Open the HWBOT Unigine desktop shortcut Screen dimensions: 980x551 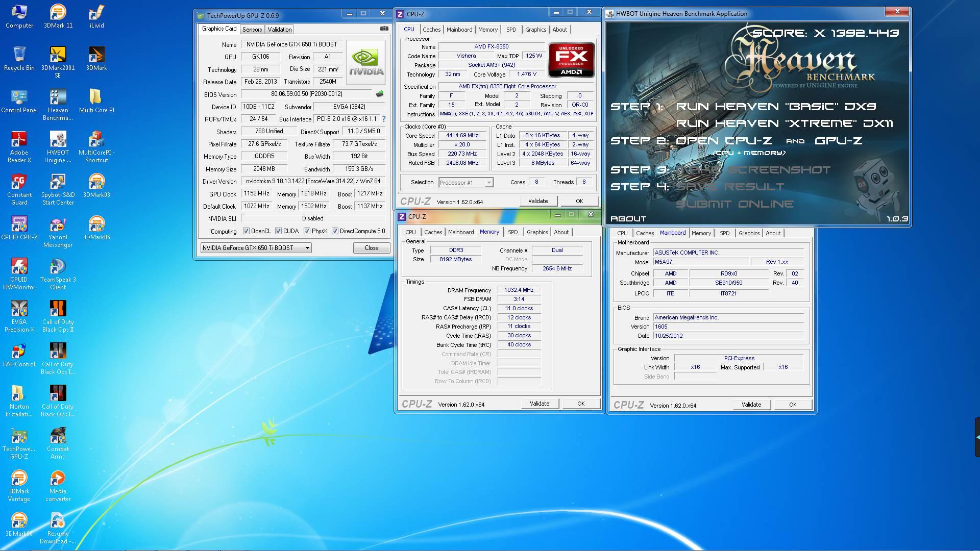tap(58, 147)
